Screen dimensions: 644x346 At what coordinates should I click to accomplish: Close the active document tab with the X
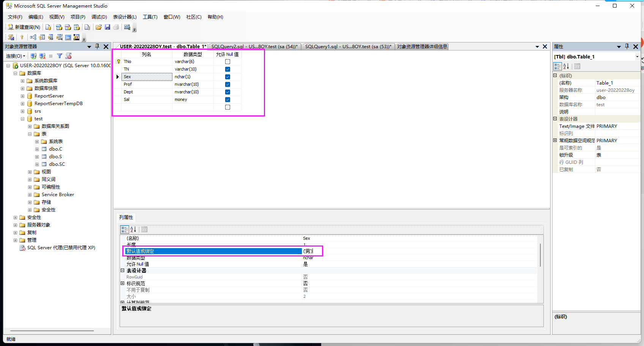click(x=545, y=47)
